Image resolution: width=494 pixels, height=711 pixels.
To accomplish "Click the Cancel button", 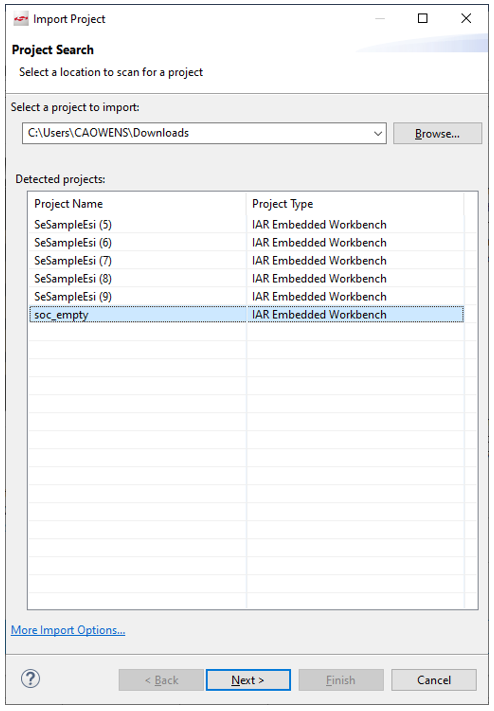I will [434, 680].
